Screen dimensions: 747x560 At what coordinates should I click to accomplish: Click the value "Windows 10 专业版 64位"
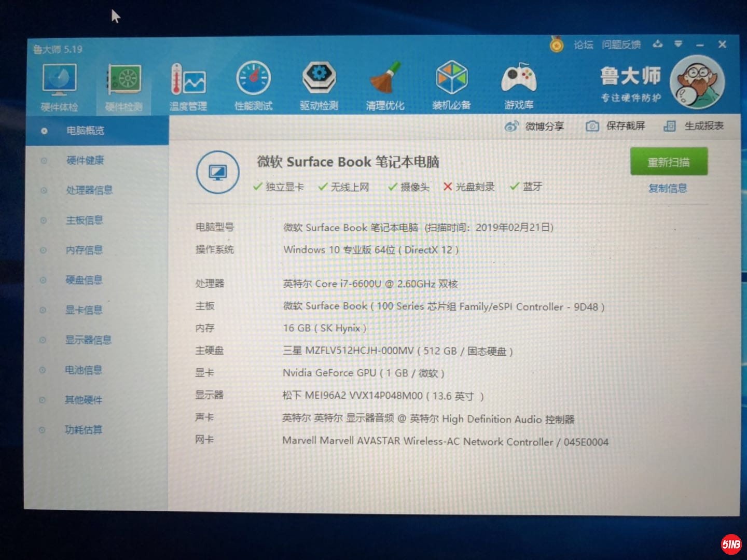click(371, 250)
